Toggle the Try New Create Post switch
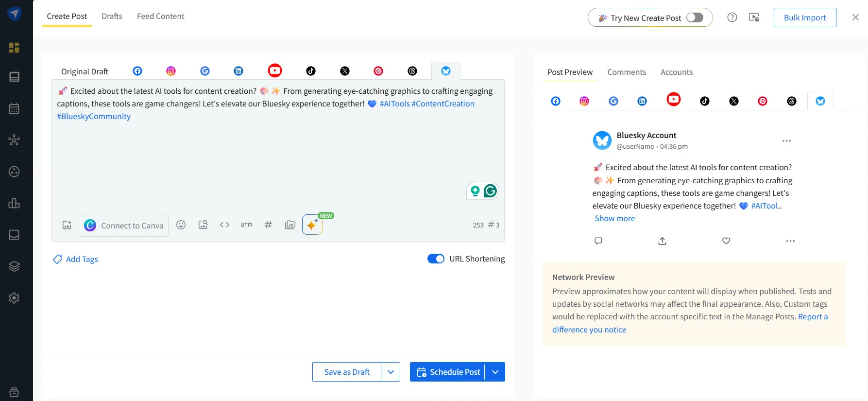 695,17
